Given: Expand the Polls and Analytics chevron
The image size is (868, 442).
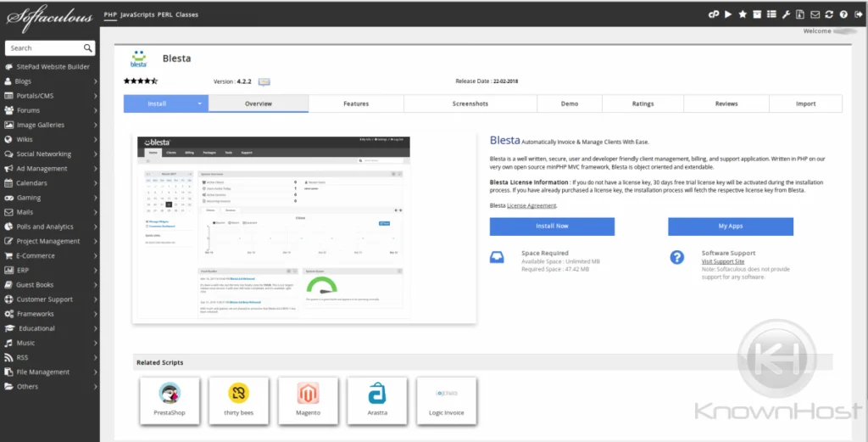Looking at the screenshot, I should (x=95, y=227).
